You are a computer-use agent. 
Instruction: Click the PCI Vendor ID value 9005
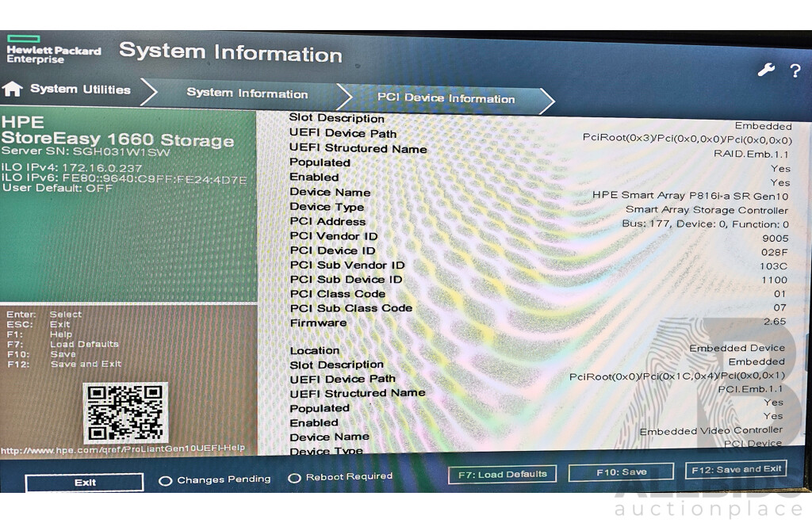pos(776,238)
